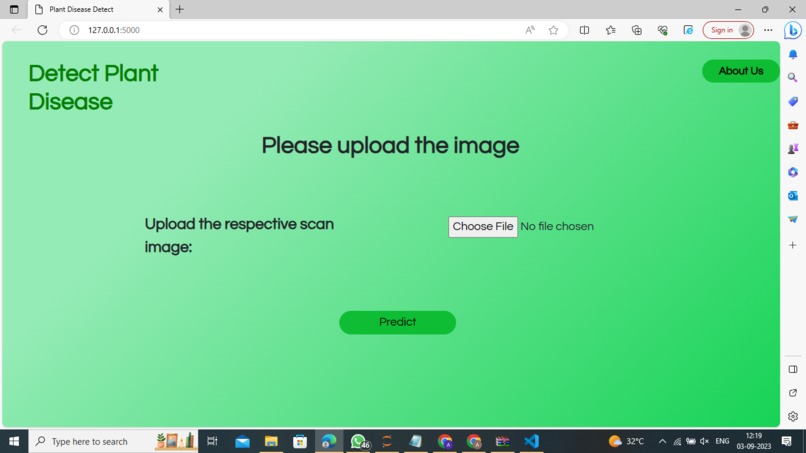The width and height of the screenshot is (806, 453).
Task: Open the Favorites list icon
Action: point(610,30)
